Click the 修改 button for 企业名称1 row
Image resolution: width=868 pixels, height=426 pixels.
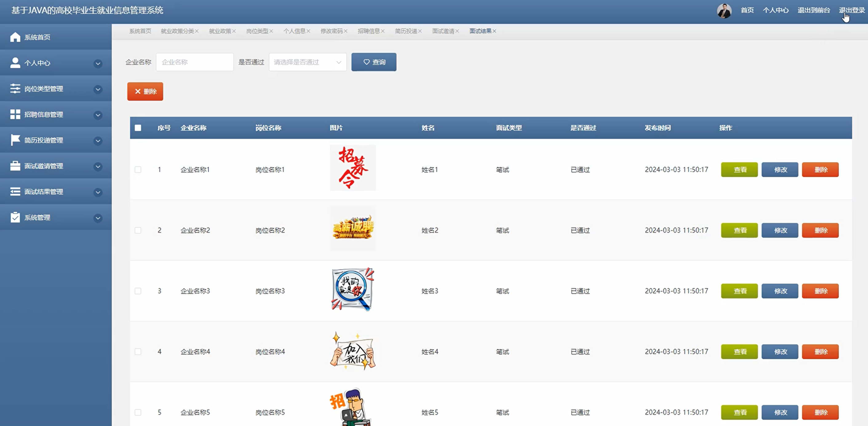point(780,170)
